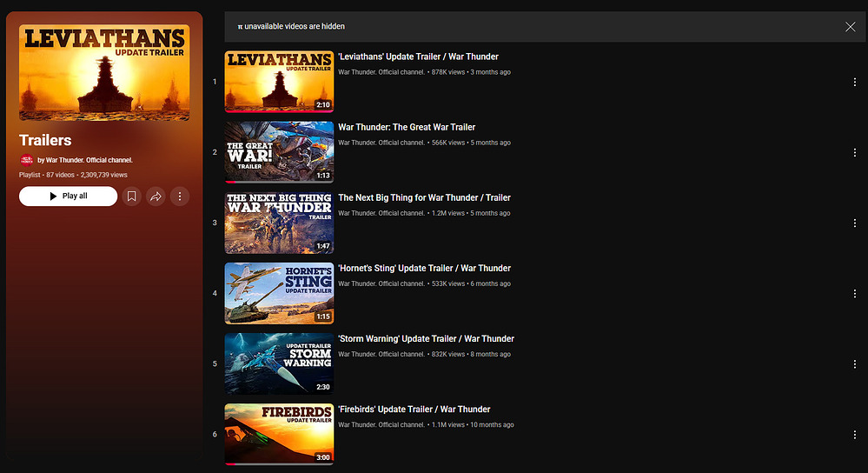Click index number 3 beside Next Big Thing
868x473 pixels.
click(x=215, y=223)
